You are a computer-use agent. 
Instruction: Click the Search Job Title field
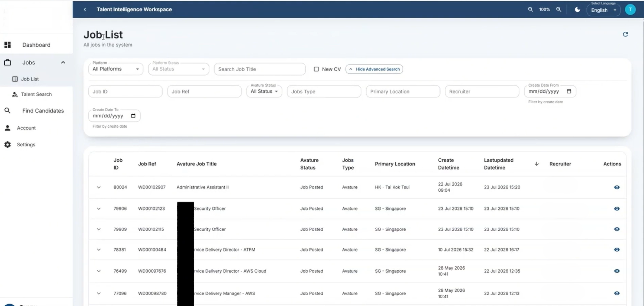coord(260,69)
